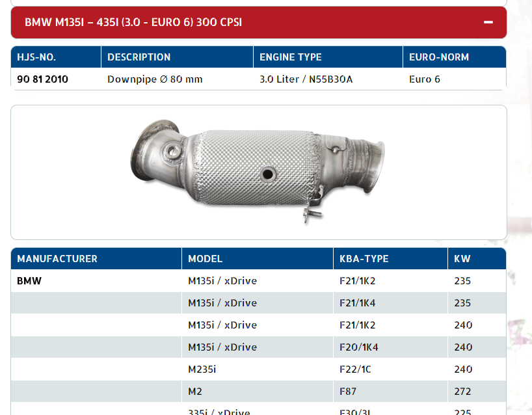Select the engine type '3.0 Liter / N55B30A'
The width and height of the screenshot is (532, 415).
[306, 79]
